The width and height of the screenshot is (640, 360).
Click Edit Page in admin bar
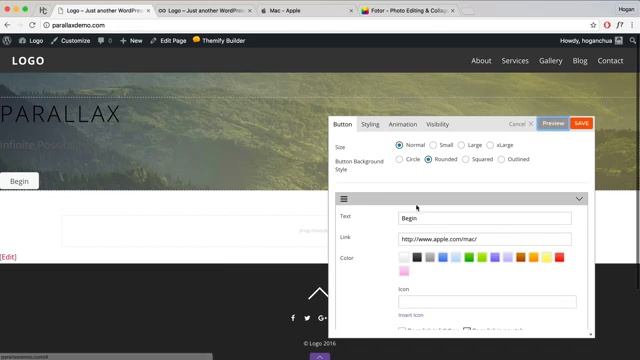(168, 40)
